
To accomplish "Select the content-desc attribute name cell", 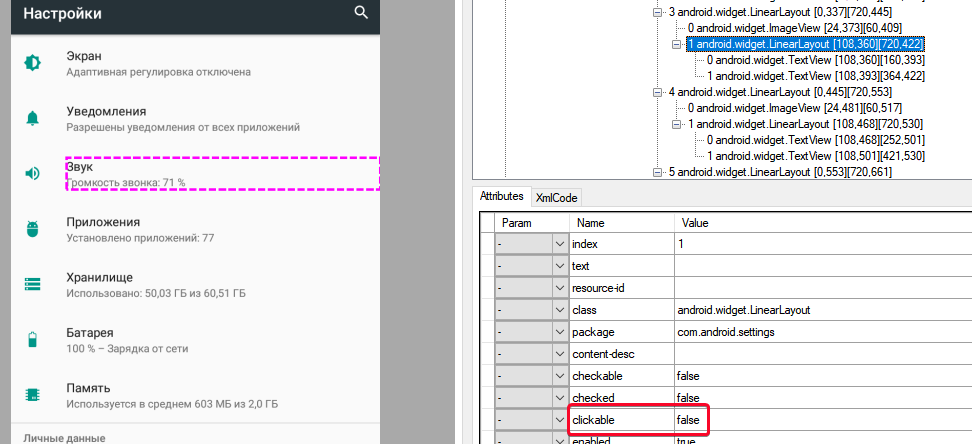I will tap(622, 354).
